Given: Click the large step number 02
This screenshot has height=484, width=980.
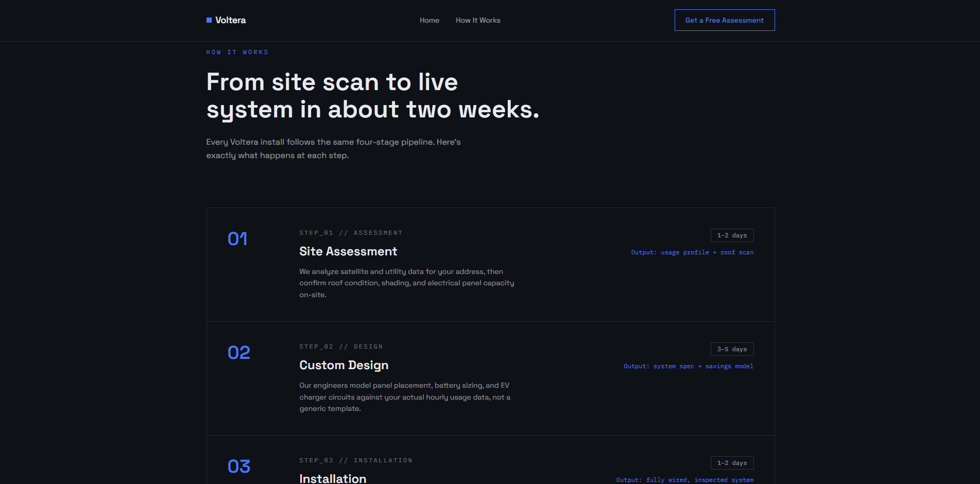Looking at the screenshot, I should pos(239,353).
